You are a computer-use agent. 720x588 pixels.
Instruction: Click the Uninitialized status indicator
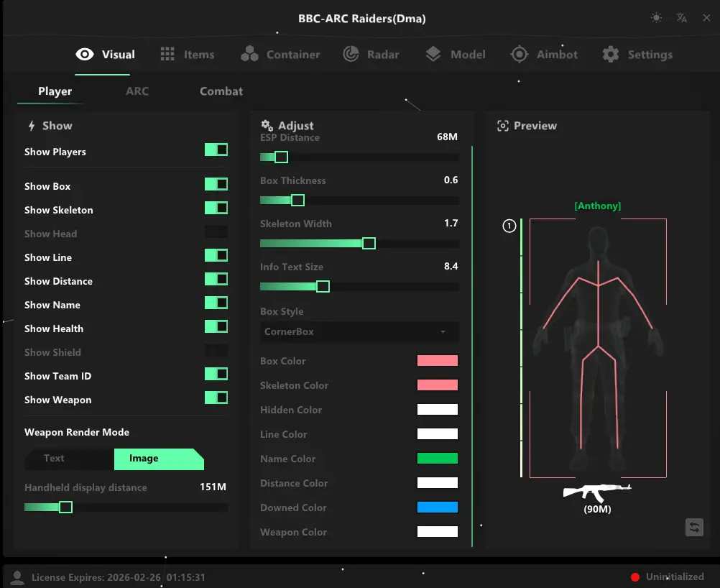click(667, 576)
